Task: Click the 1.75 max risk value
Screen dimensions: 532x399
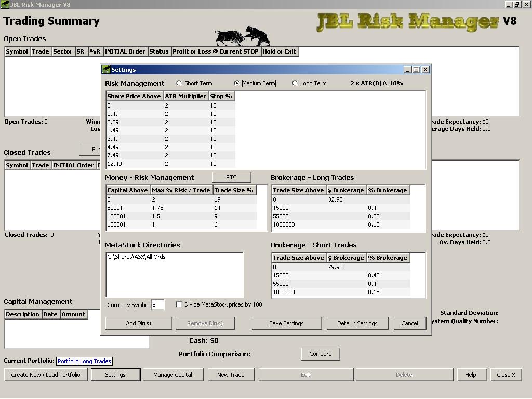Action: 158,208
